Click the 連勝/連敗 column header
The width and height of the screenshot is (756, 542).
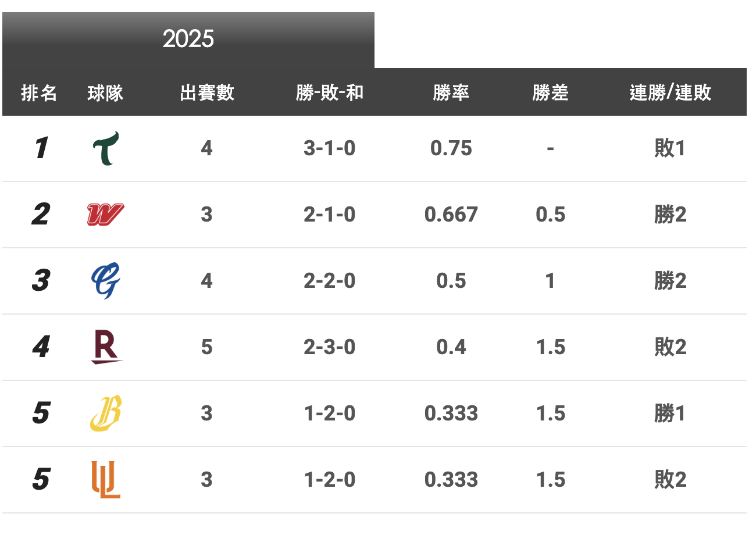click(x=670, y=92)
